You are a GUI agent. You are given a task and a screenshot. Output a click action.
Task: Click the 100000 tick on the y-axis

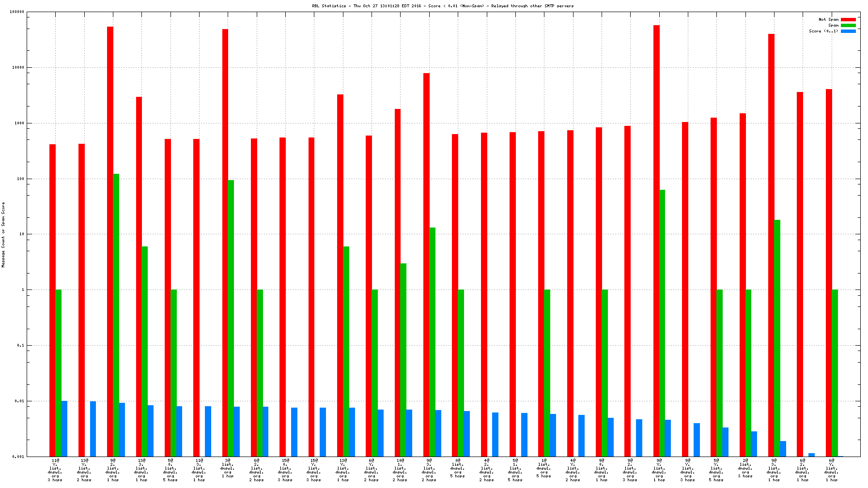(x=17, y=12)
